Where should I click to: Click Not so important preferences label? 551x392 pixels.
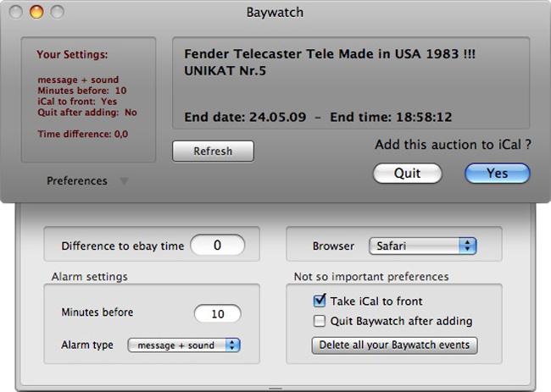371,277
